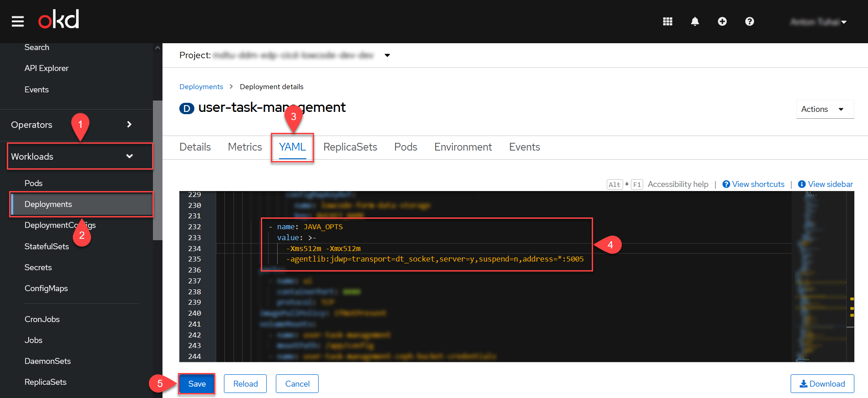
Task: Open API Explorer in sidebar
Action: point(46,68)
